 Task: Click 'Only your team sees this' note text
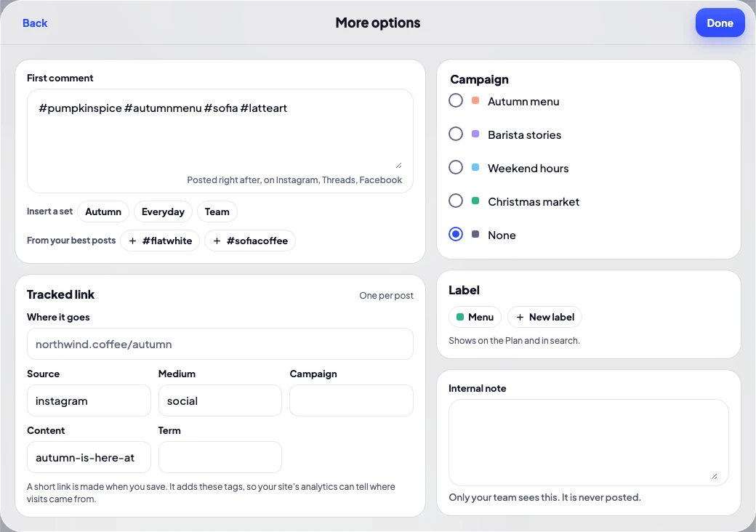coord(544,497)
